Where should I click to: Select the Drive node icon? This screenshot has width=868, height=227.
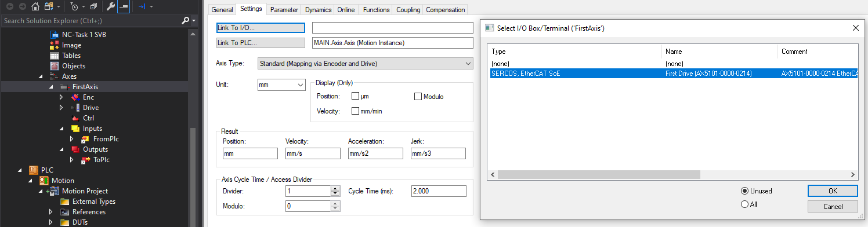[x=75, y=108]
